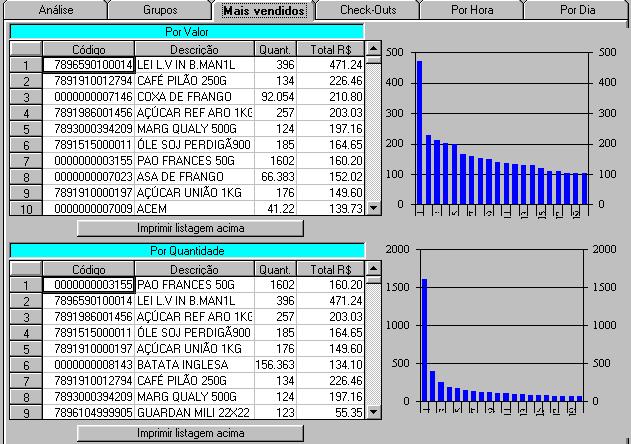Select row header 10 in Por Valor table
This screenshot has height=444, width=631.
click(26, 208)
